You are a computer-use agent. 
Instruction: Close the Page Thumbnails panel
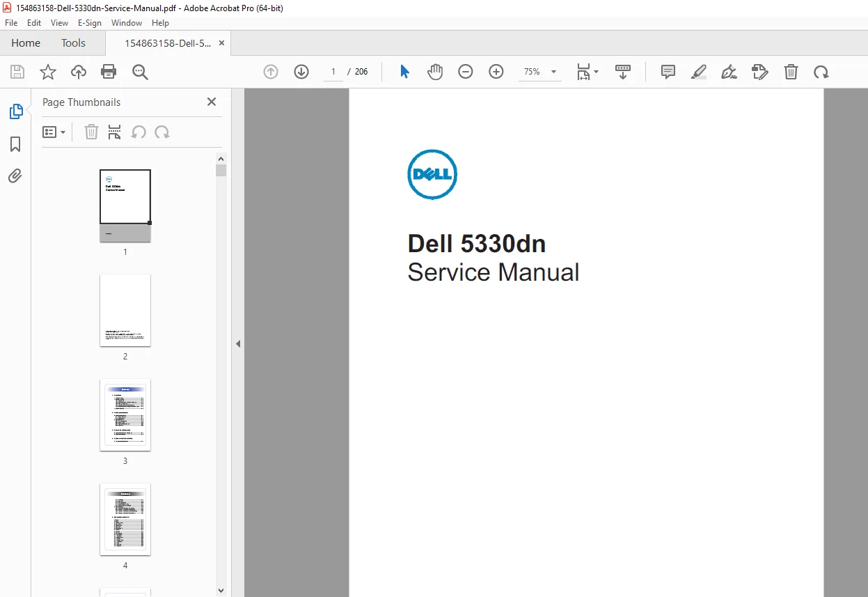(x=212, y=102)
